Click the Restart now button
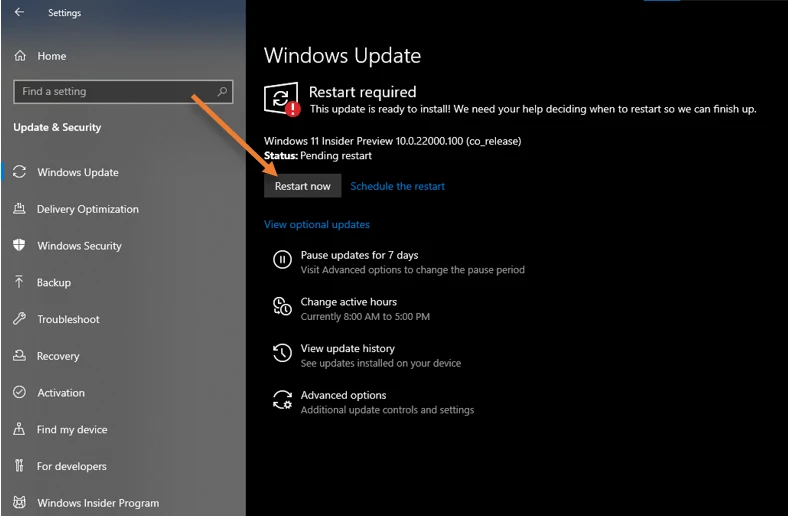 [303, 186]
